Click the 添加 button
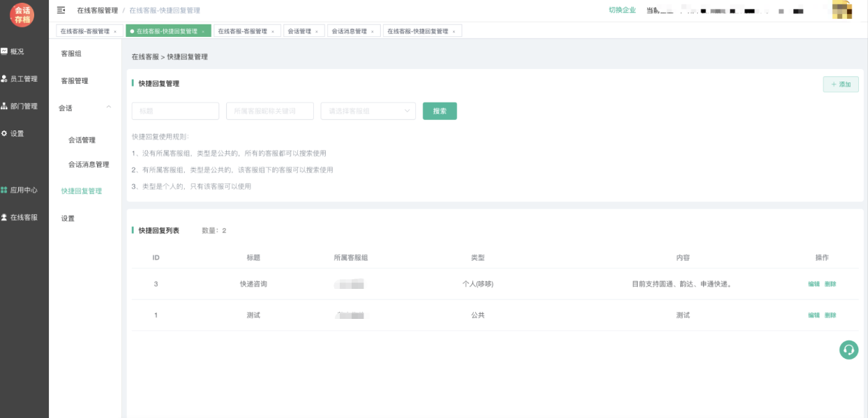Image resolution: width=868 pixels, height=418 pixels. [x=841, y=84]
